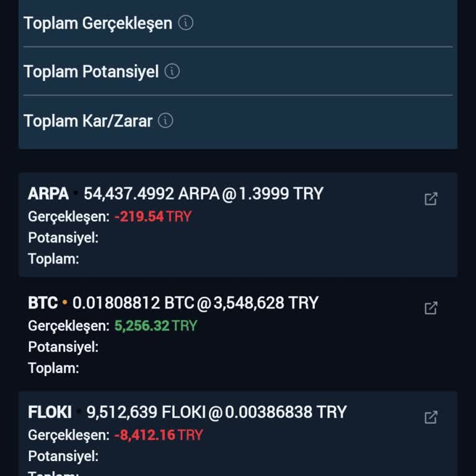This screenshot has width=476, height=476.
Task: Click BTC's realized gain 5,256.32 TRY
Action: pyautogui.click(x=156, y=326)
